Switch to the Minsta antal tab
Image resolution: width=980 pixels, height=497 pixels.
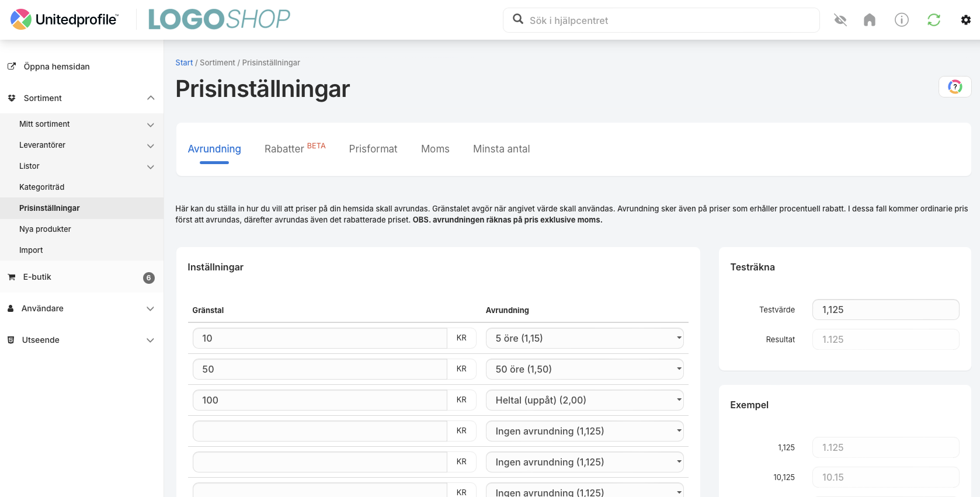coord(502,149)
